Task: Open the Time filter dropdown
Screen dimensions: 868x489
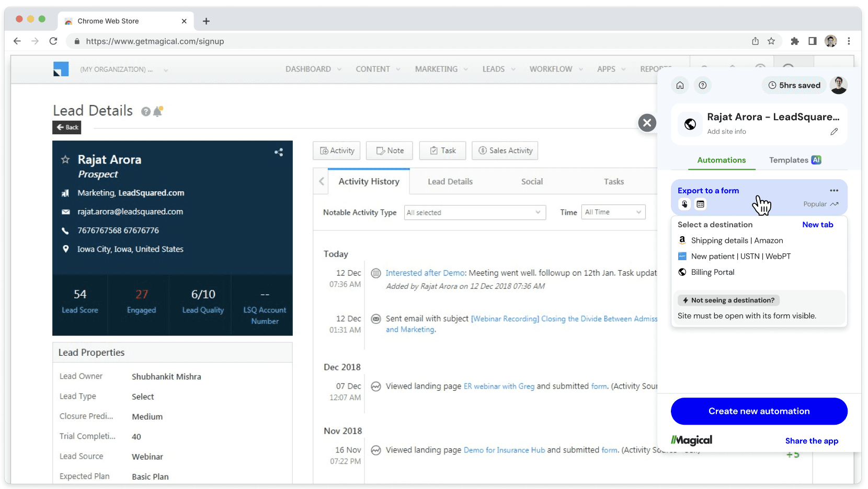Action: click(613, 212)
